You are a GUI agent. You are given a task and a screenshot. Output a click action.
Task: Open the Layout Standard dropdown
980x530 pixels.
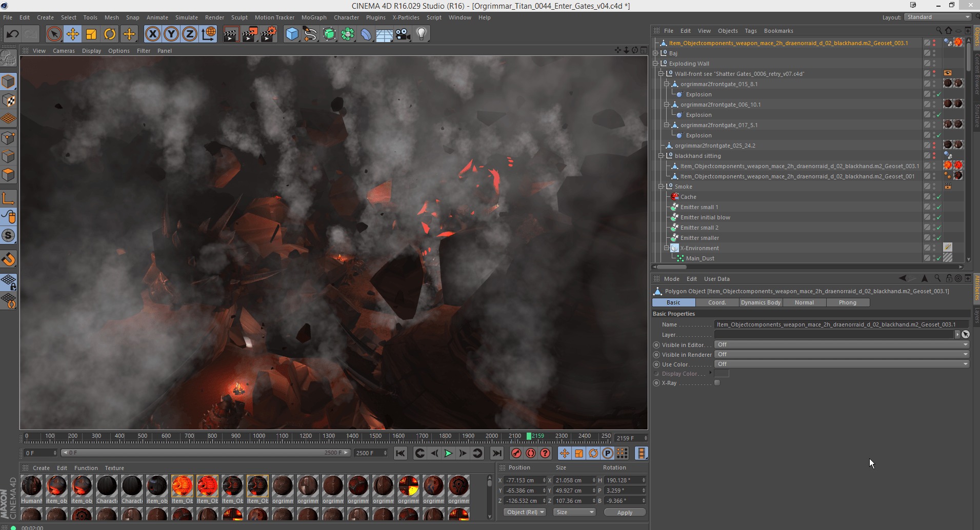point(938,17)
